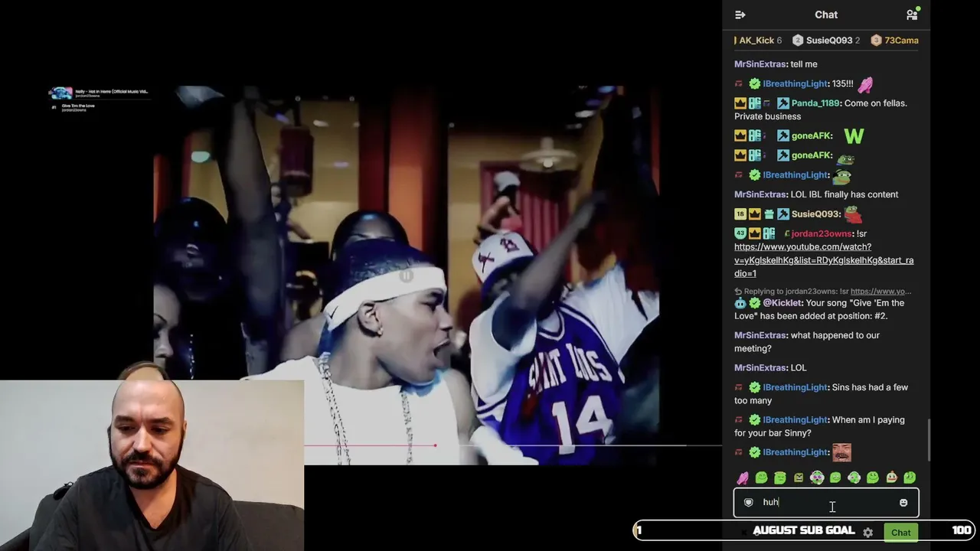Select SusieQ093 in the top gifters leaderboard

click(x=826, y=41)
